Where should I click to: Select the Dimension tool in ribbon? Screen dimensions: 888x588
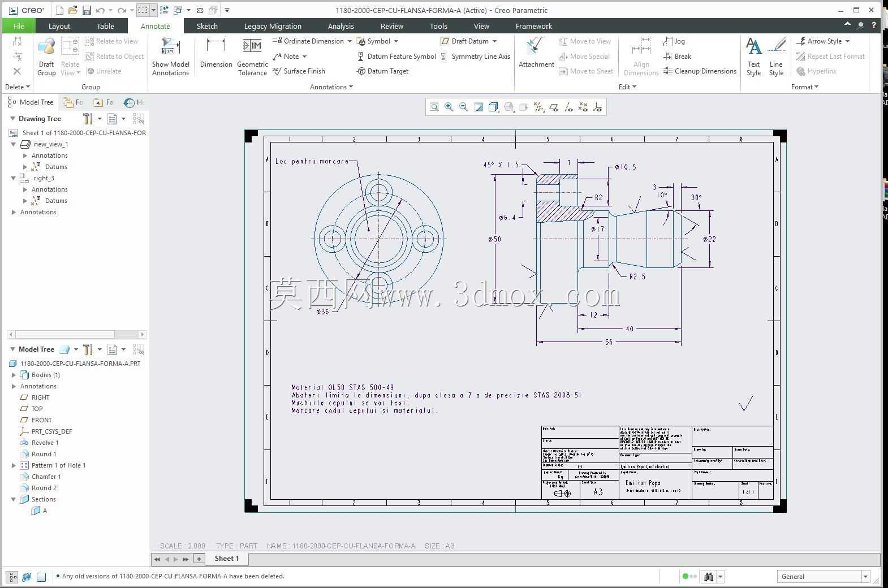pyautogui.click(x=215, y=54)
